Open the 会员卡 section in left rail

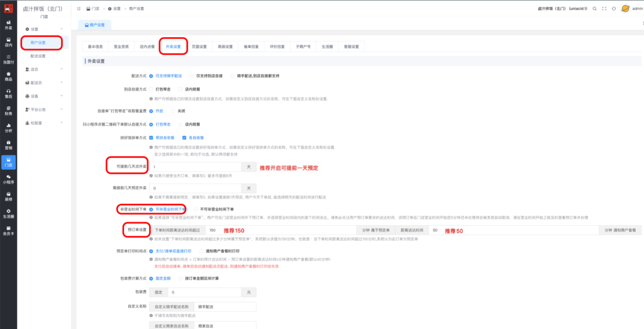(8, 230)
